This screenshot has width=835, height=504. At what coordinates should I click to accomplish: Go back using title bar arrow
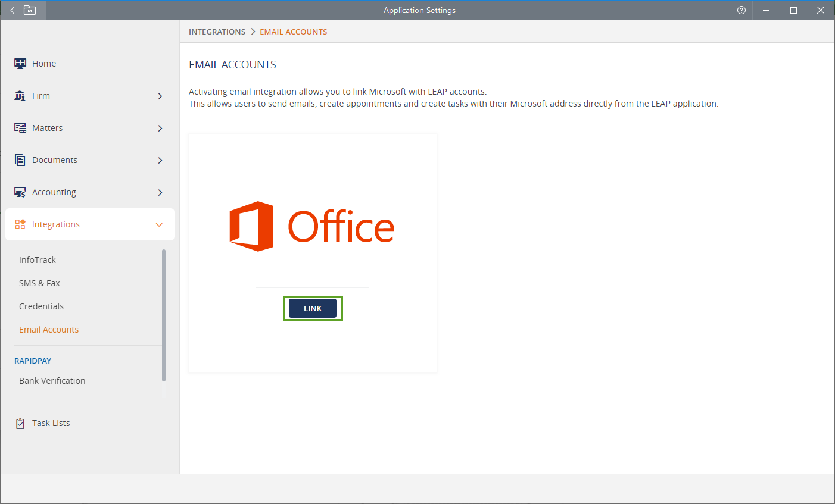[x=12, y=10]
